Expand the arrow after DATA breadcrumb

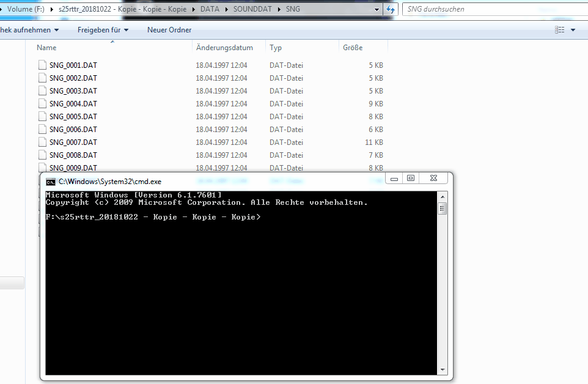(227, 9)
